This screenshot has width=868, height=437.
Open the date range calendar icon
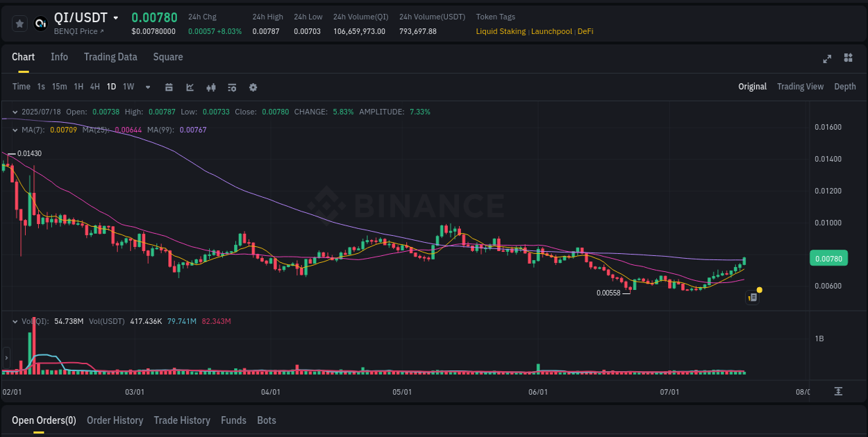169,87
